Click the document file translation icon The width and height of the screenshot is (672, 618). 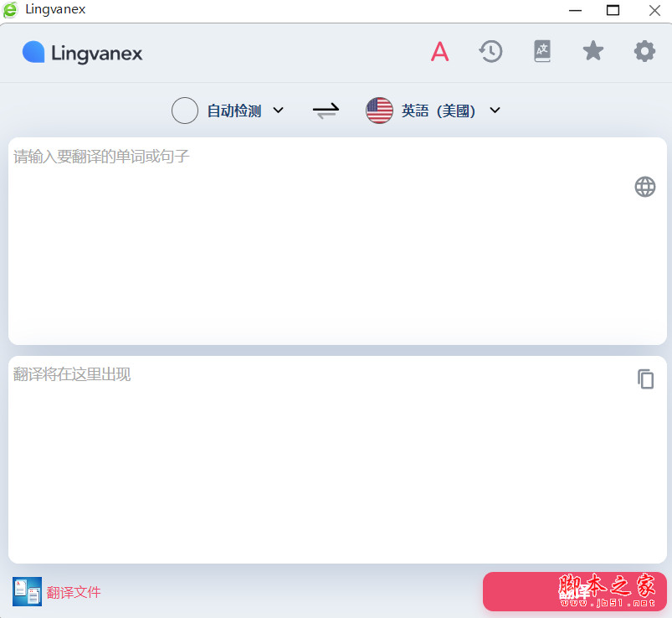coord(27,591)
